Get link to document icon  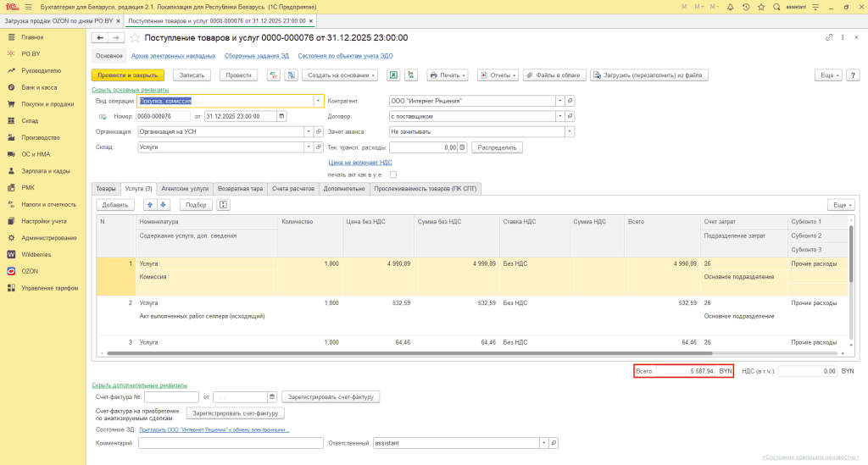click(829, 37)
